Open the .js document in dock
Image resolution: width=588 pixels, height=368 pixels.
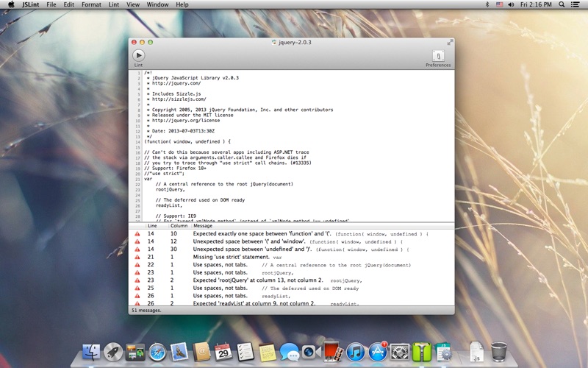tap(476, 352)
